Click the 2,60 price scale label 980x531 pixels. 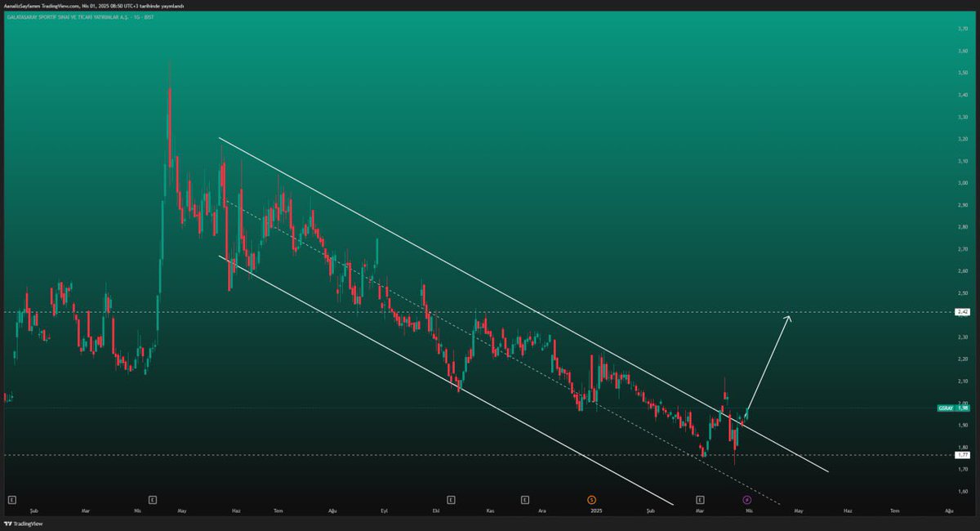coord(963,271)
